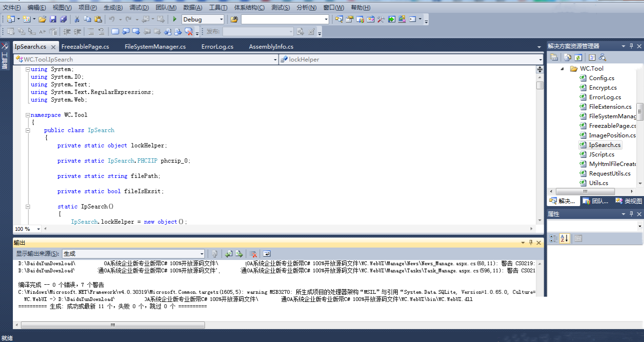Collapse the namespace WC.Tool code block

(x=28, y=115)
